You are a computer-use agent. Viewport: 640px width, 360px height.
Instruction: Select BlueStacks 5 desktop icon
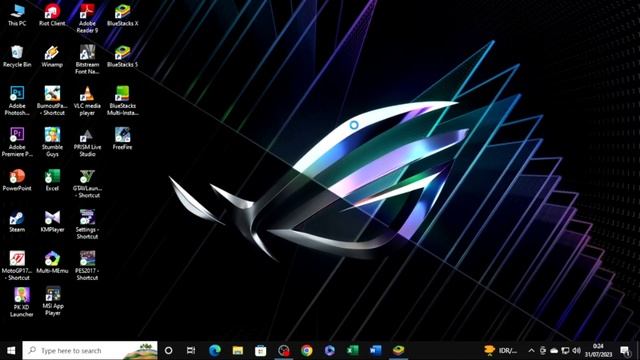coord(122,56)
